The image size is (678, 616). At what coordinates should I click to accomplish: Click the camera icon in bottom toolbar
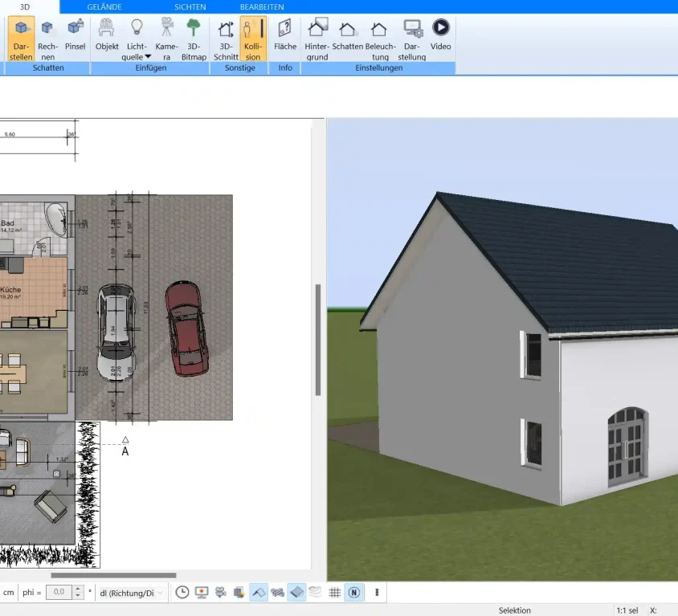221,592
